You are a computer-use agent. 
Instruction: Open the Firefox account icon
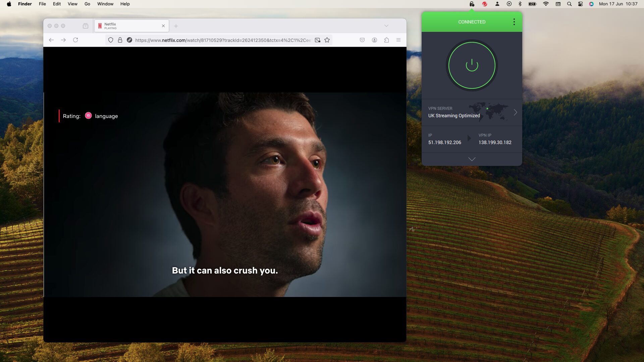pos(374,40)
